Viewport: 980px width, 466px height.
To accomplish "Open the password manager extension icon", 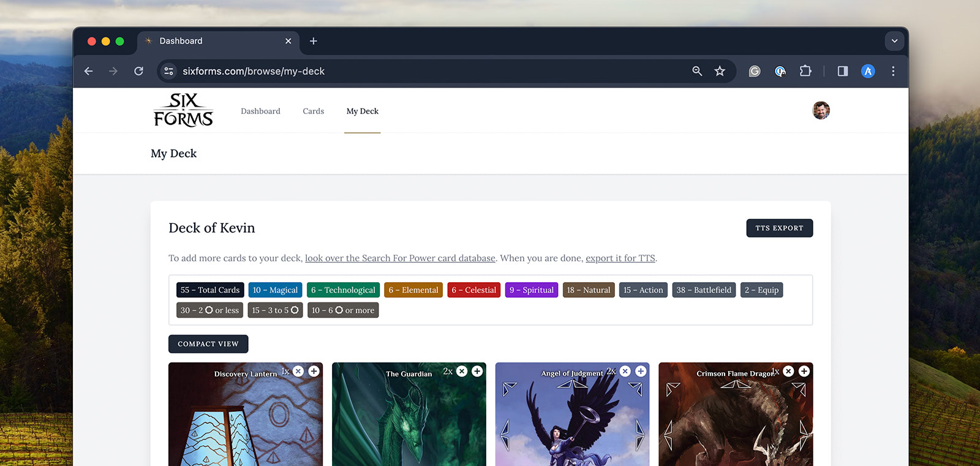I will [780, 71].
